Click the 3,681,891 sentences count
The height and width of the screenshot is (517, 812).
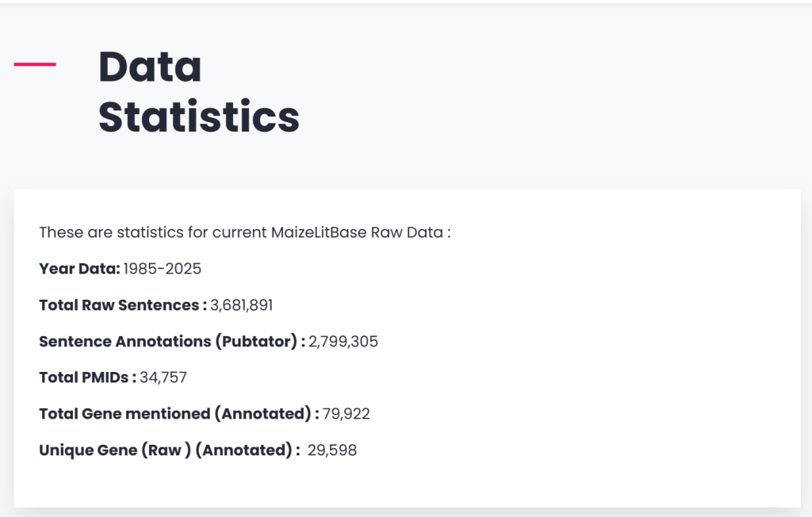(x=242, y=305)
